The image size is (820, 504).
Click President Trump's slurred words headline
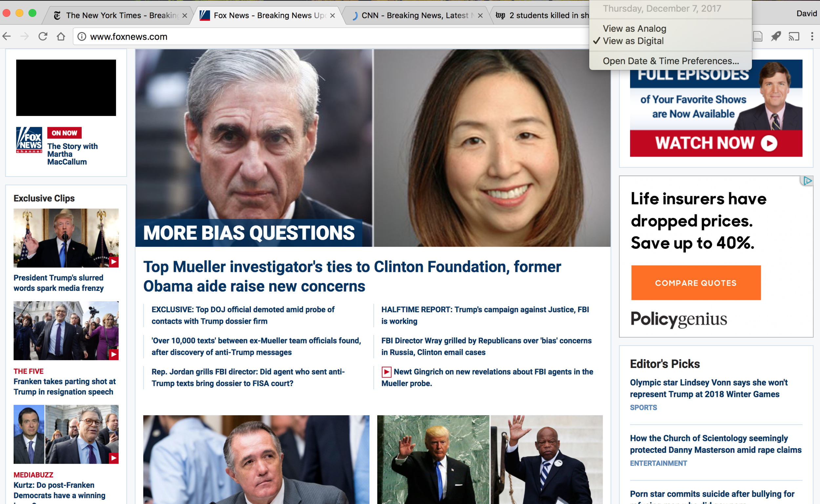59,283
